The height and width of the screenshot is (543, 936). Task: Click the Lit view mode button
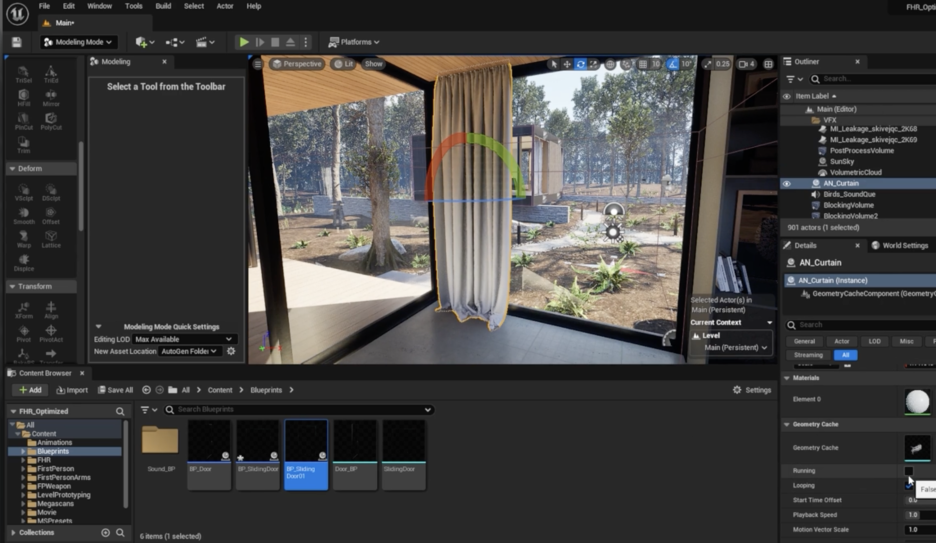click(344, 64)
